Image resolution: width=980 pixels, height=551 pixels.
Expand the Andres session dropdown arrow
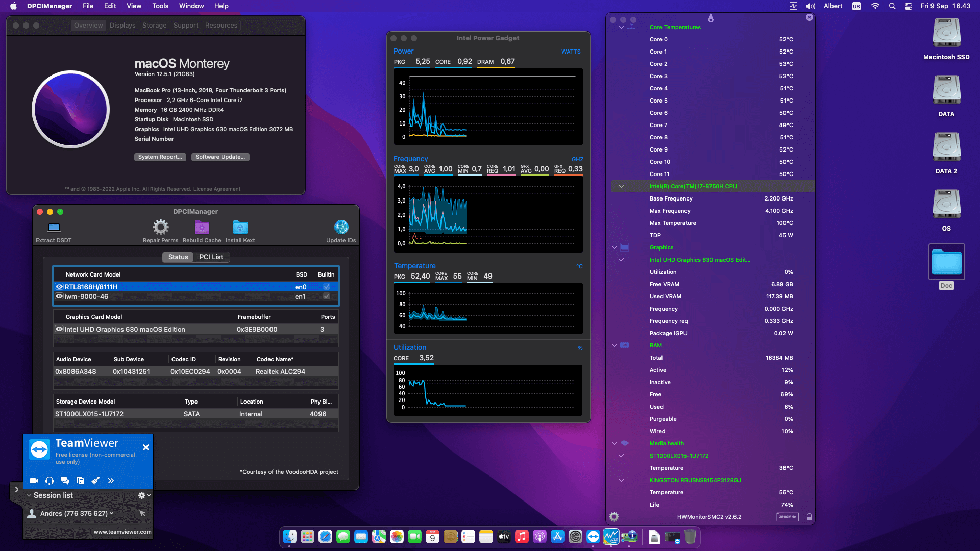pos(111,513)
